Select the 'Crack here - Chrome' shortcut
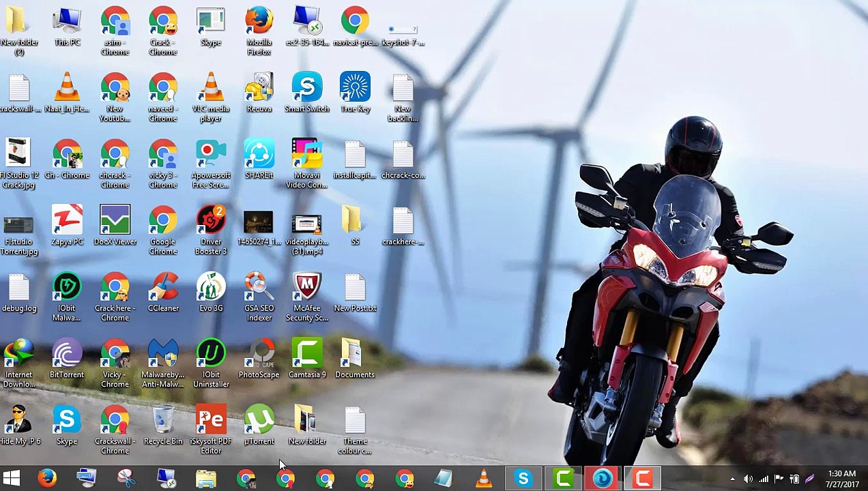 point(115,297)
